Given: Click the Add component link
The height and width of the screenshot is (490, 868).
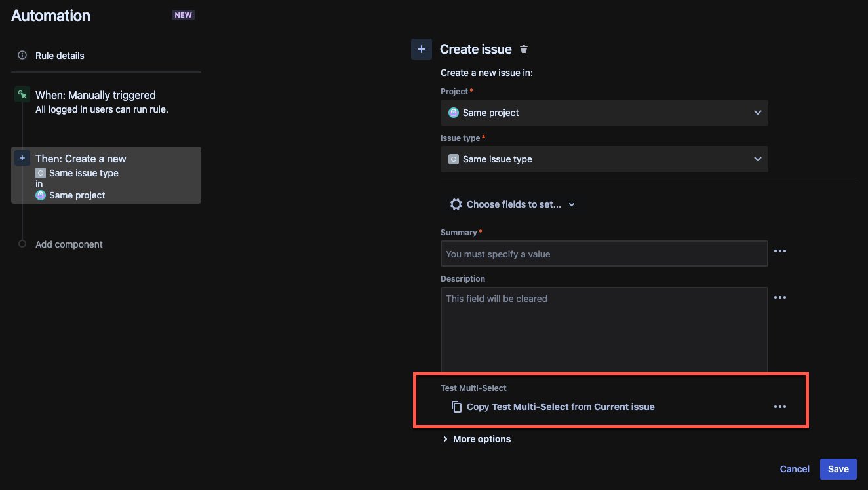Looking at the screenshot, I should click(69, 244).
